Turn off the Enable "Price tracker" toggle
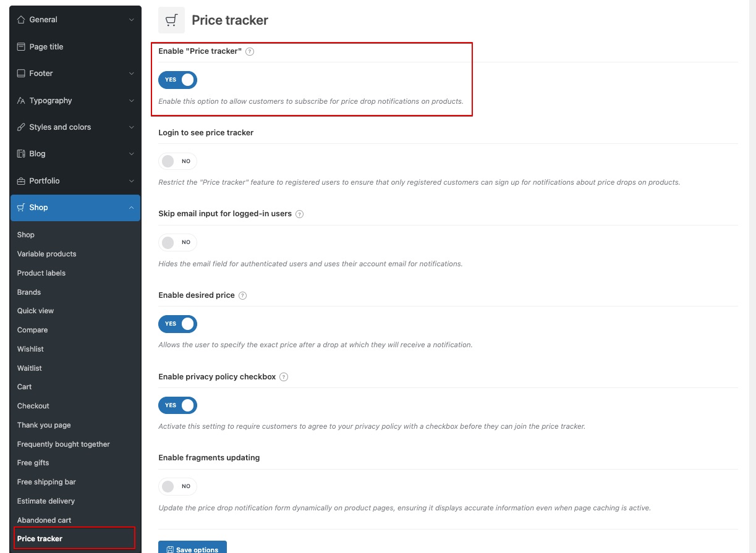The image size is (756, 553). (178, 80)
